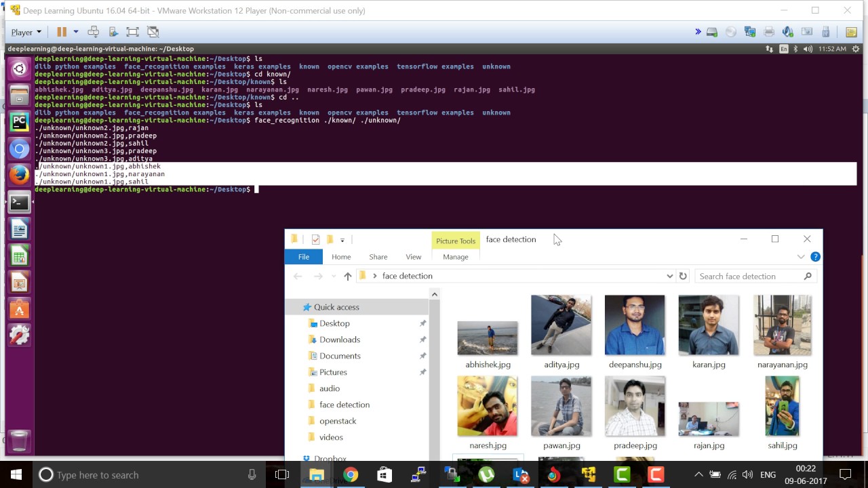
Task: Open the View ribbon tab
Action: (414, 257)
